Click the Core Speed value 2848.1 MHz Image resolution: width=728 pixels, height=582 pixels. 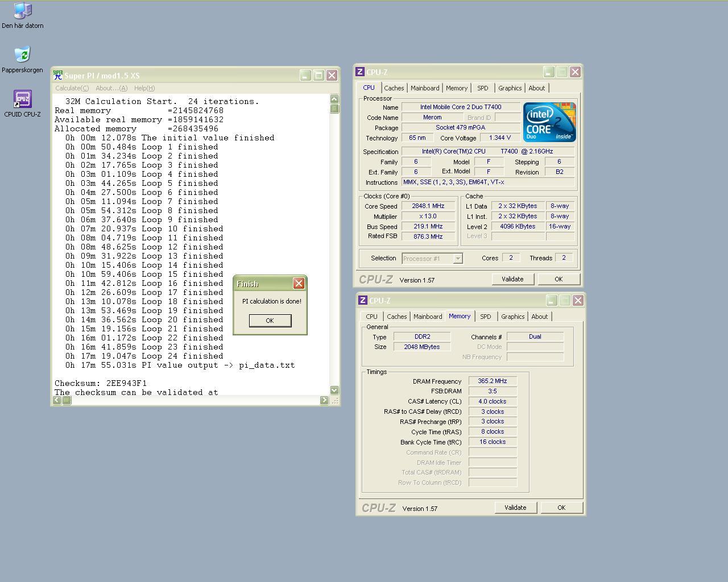coord(428,206)
